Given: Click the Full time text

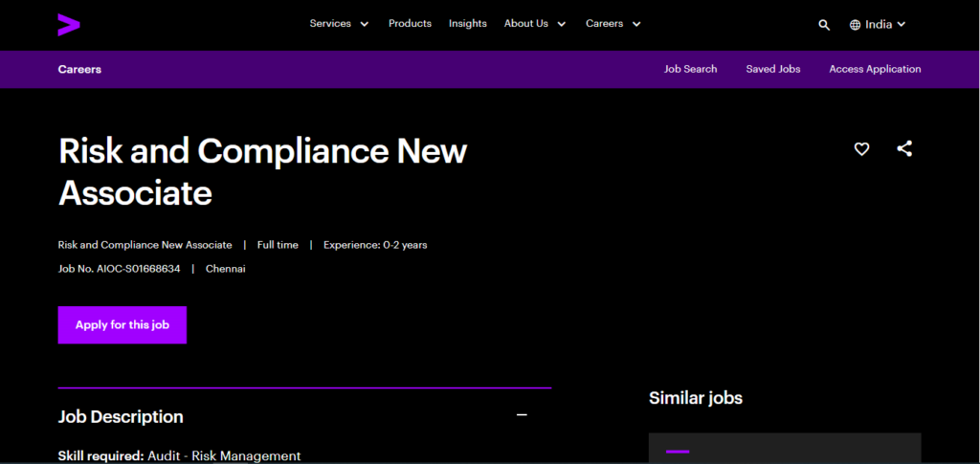Looking at the screenshot, I should point(278,245).
